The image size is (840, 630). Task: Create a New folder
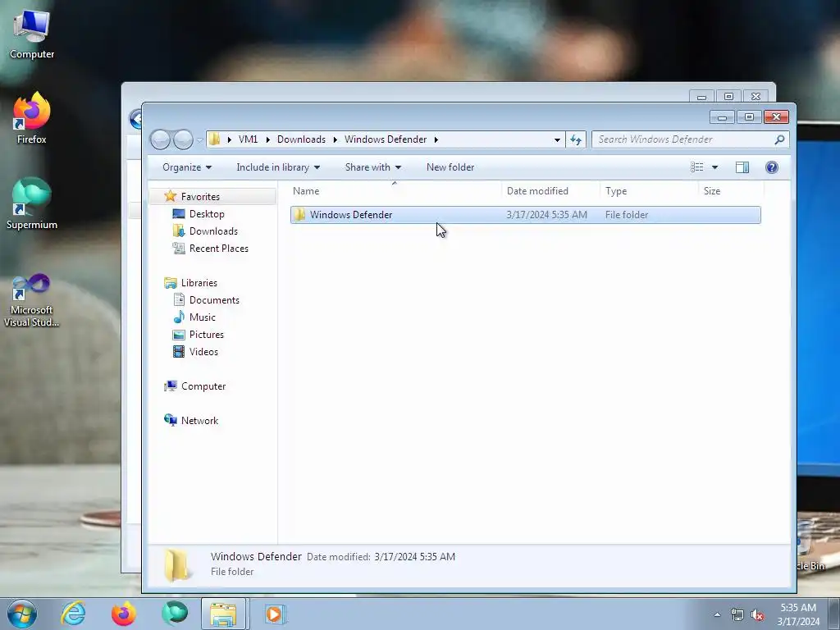click(x=450, y=167)
